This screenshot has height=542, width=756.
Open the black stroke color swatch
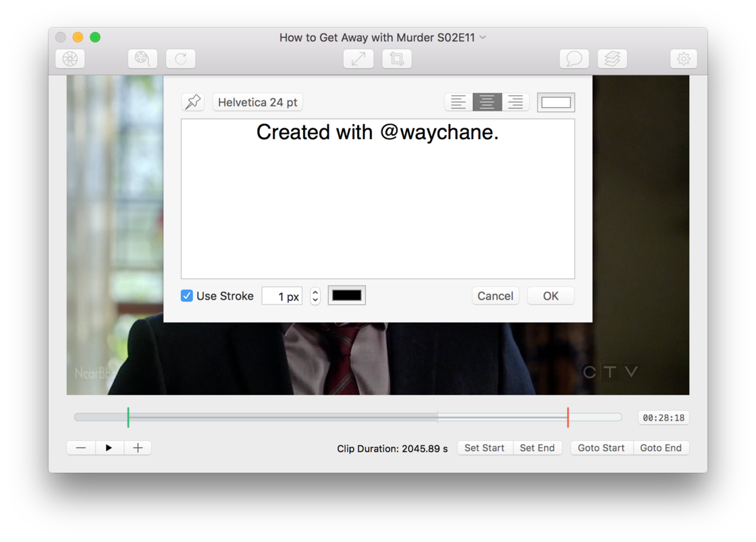(x=347, y=296)
